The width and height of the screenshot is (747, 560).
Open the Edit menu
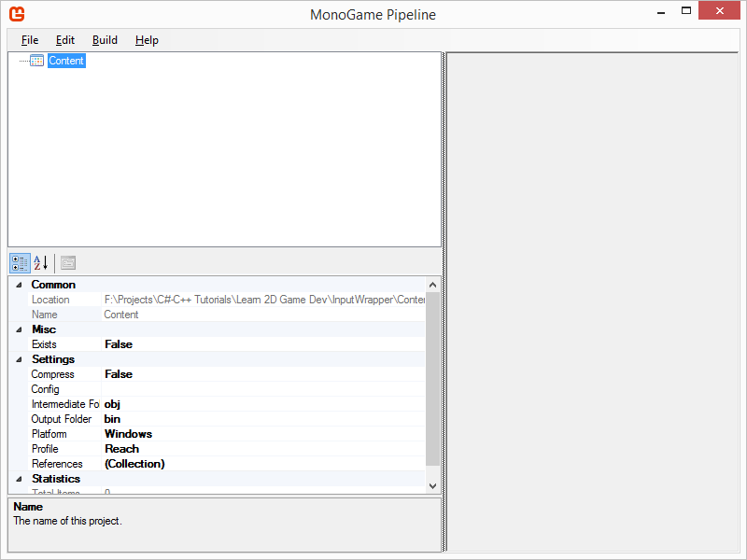[x=64, y=40]
